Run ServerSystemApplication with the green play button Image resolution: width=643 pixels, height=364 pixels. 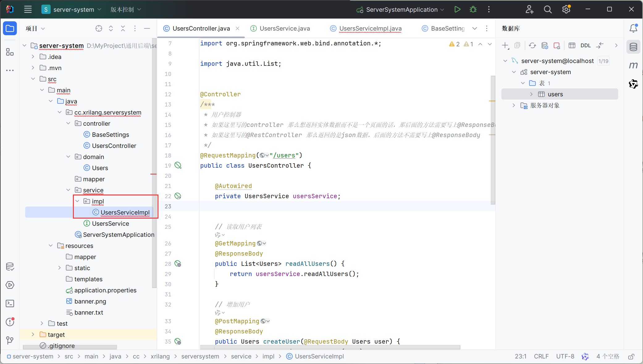click(x=457, y=10)
